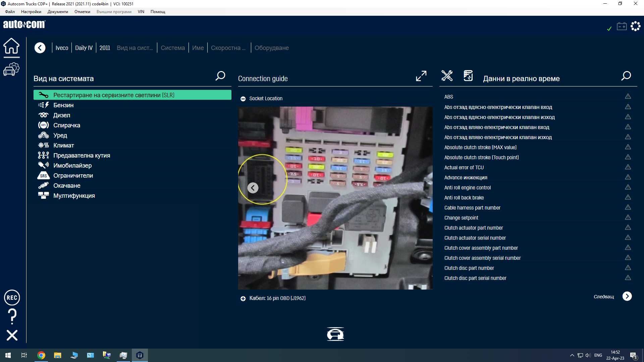The width and height of the screenshot is (644, 362).
Task: Select Cable harness part number parameter
Action: point(472,208)
